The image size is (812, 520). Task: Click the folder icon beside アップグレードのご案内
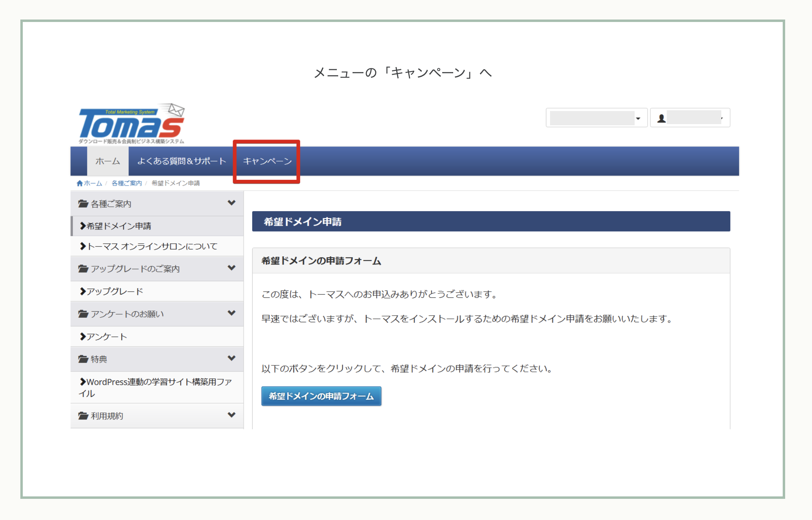(x=83, y=269)
